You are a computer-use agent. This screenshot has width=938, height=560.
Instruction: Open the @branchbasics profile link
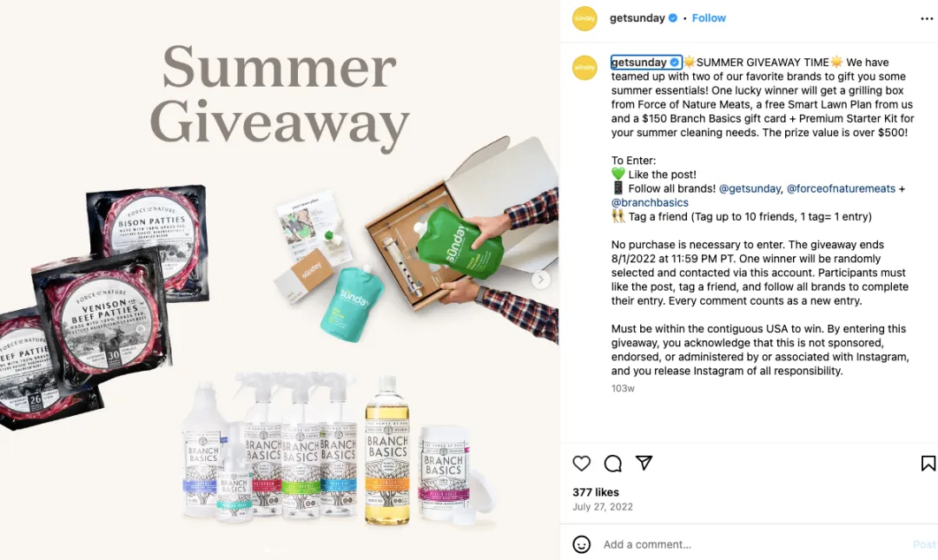coord(650,203)
